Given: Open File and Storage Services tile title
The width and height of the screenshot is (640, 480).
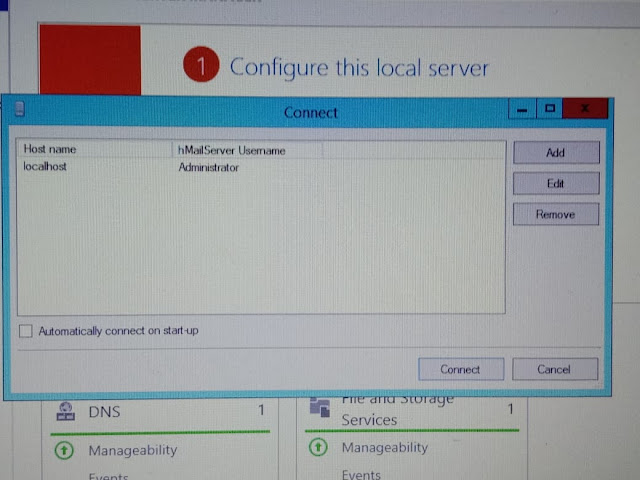Looking at the screenshot, I should point(398,409).
